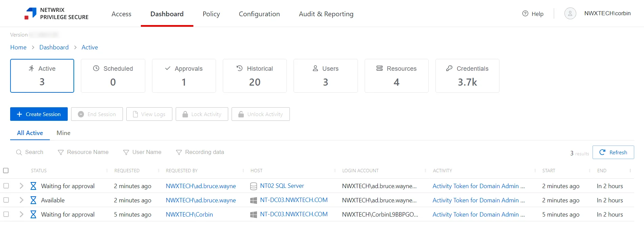644x245 pixels.
Task: Click the hourglass icon in NT02 SQL Server row
Action: (x=33, y=186)
